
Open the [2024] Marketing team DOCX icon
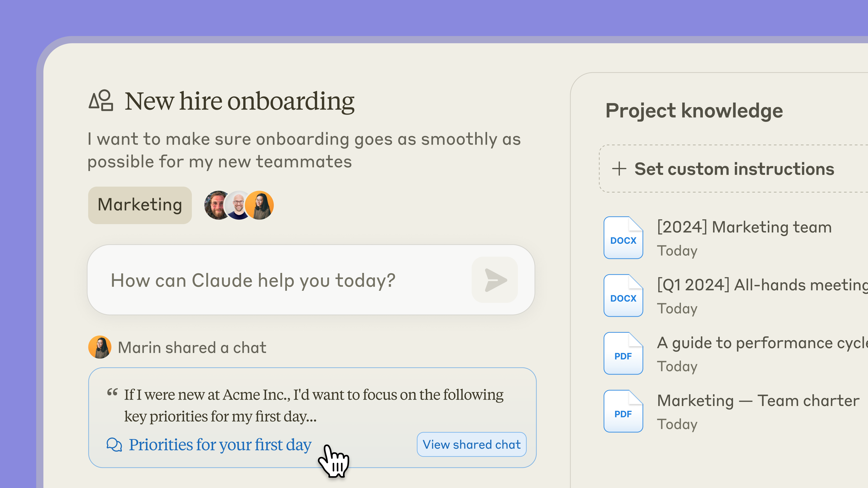pyautogui.click(x=623, y=237)
